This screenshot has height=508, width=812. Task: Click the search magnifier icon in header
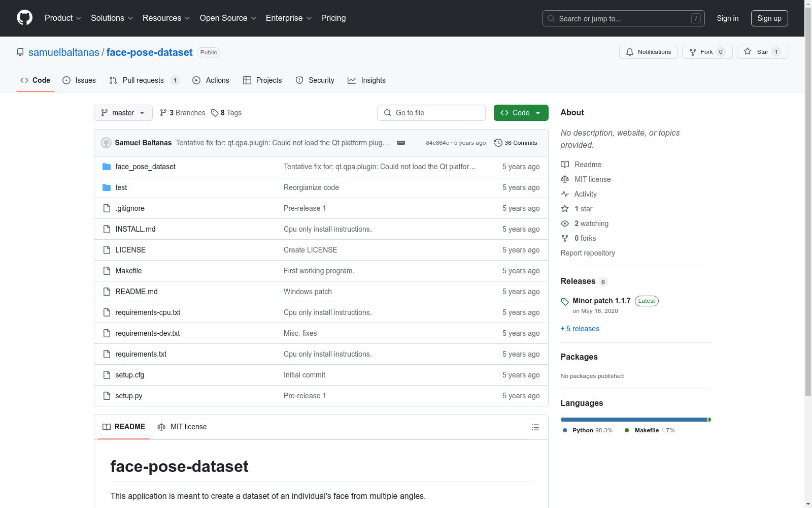click(x=551, y=18)
